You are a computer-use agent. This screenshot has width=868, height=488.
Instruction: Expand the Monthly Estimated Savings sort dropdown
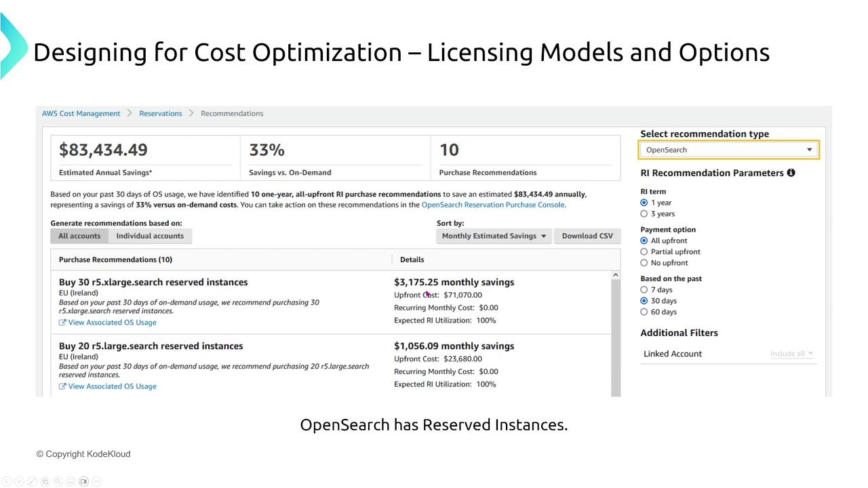pos(494,236)
